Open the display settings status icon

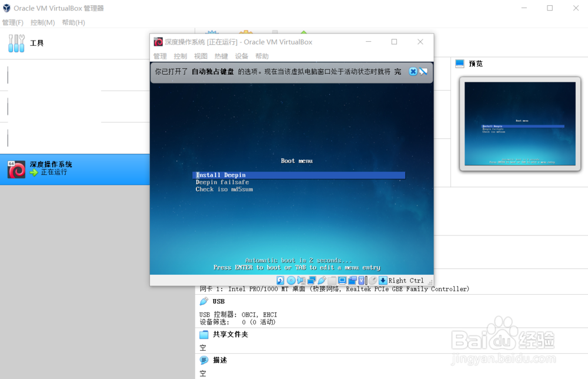coord(342,280)
